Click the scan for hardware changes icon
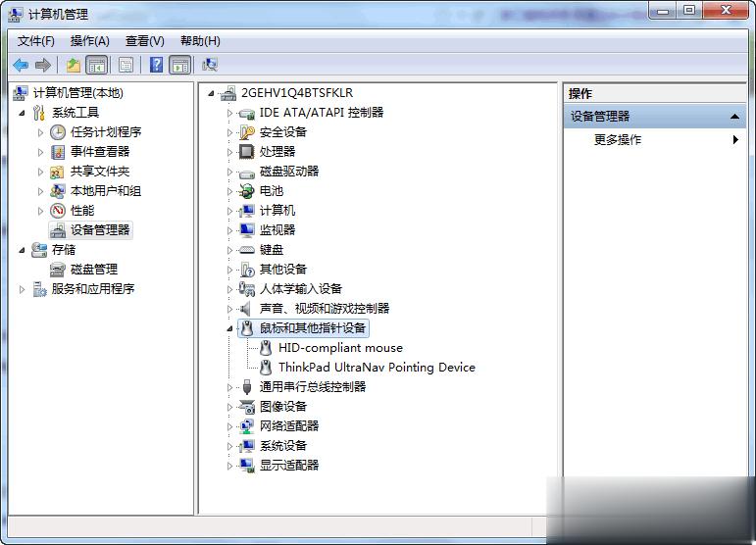The image size is (756, 545). [210, 65]
